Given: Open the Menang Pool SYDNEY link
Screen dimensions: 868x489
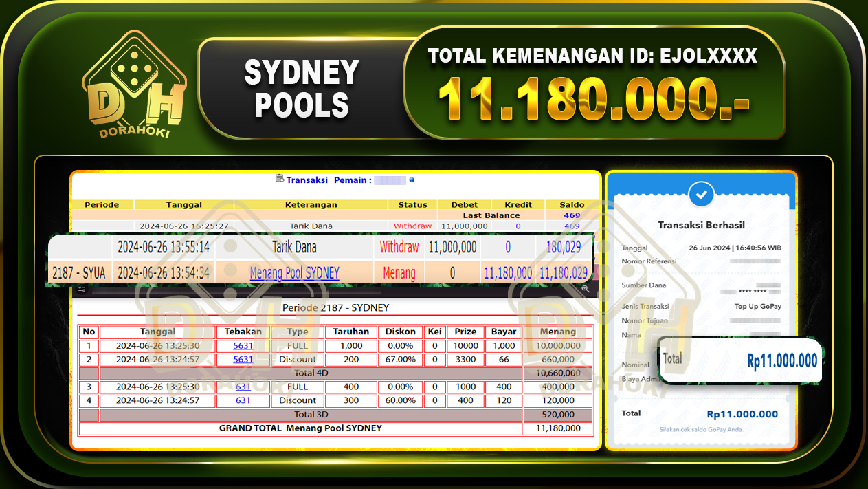Looking at the screenshot, I should (x=293, y=273).
